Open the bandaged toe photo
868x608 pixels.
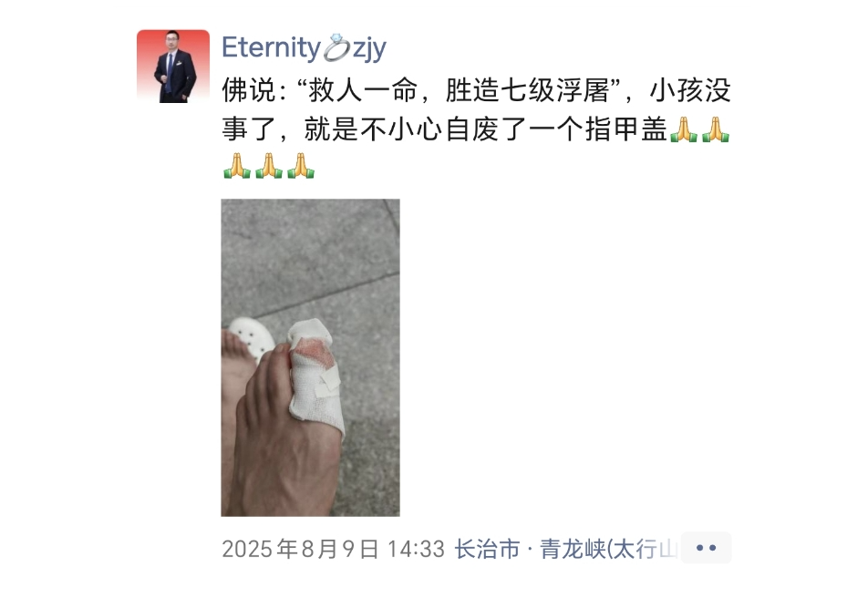point(310,357)
